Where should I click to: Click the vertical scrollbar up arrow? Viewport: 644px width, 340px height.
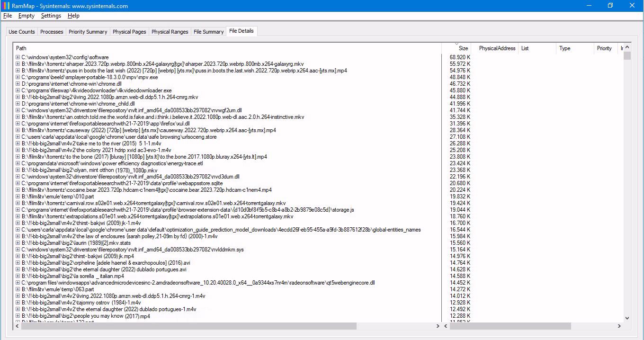click(x=627, y=47)
